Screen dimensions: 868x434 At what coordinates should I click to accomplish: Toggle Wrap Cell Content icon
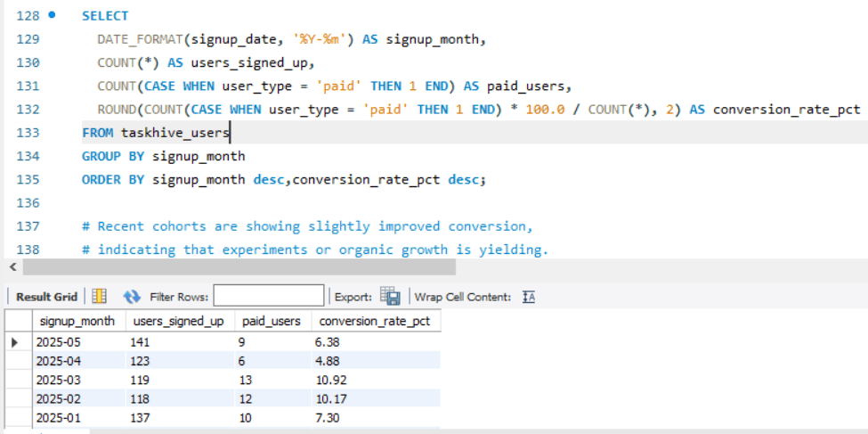[529, 297]
